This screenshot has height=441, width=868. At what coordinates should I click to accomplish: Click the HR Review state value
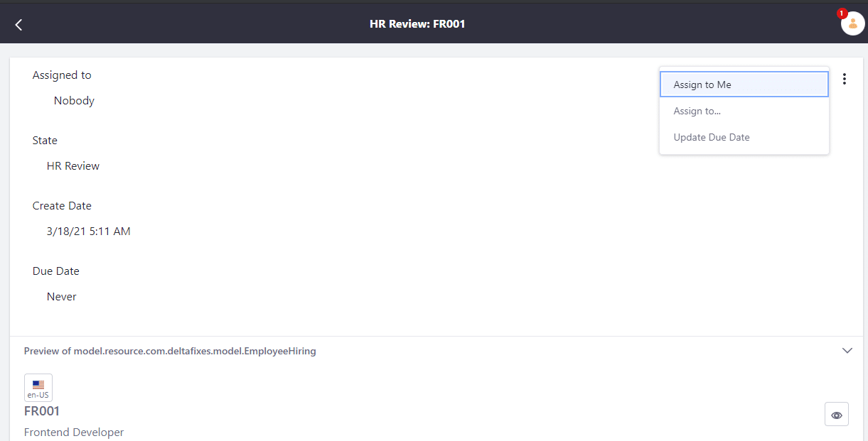click(73, 165)
